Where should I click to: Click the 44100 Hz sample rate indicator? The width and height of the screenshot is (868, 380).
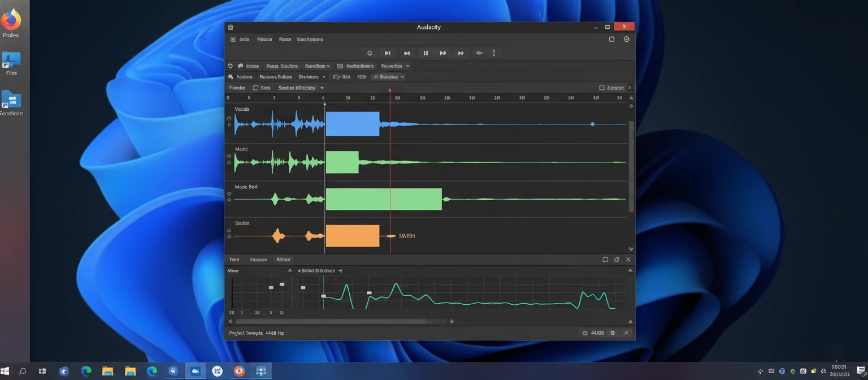[596, 333]
